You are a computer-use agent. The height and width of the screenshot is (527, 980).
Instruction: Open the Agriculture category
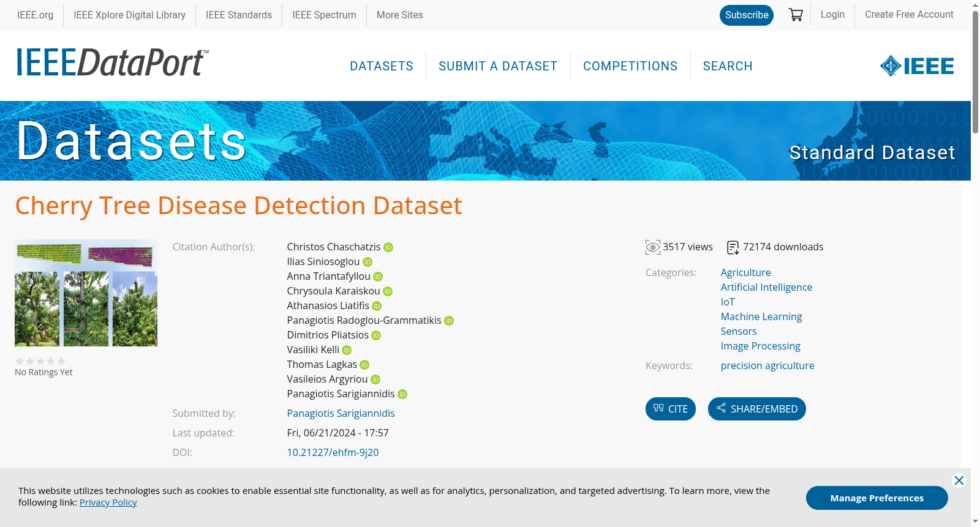pyautogui.click(x=745, y=273)
